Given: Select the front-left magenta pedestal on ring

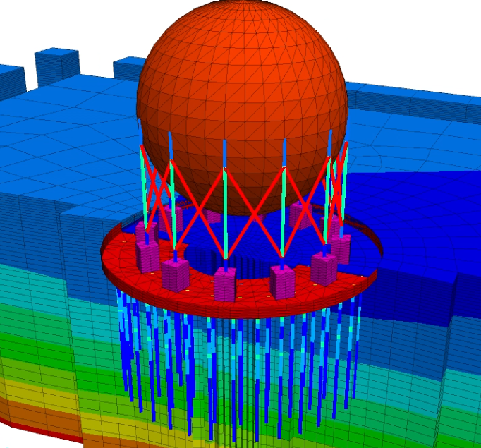Looking at the screenshot, I should [174, 274].
